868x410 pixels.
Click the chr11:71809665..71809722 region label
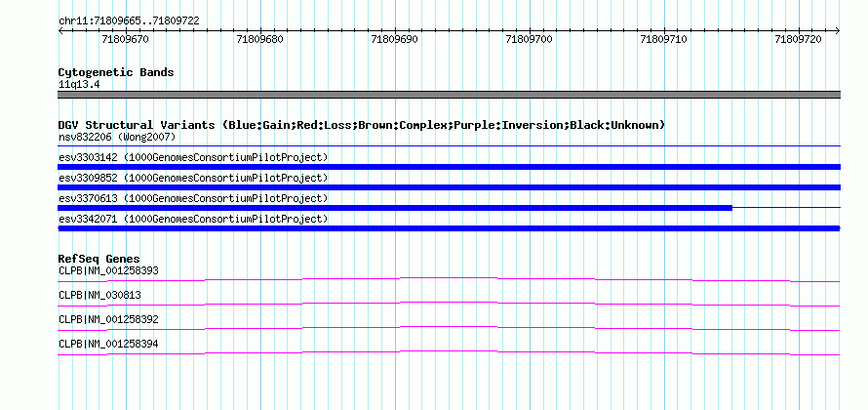click(129, 21)
